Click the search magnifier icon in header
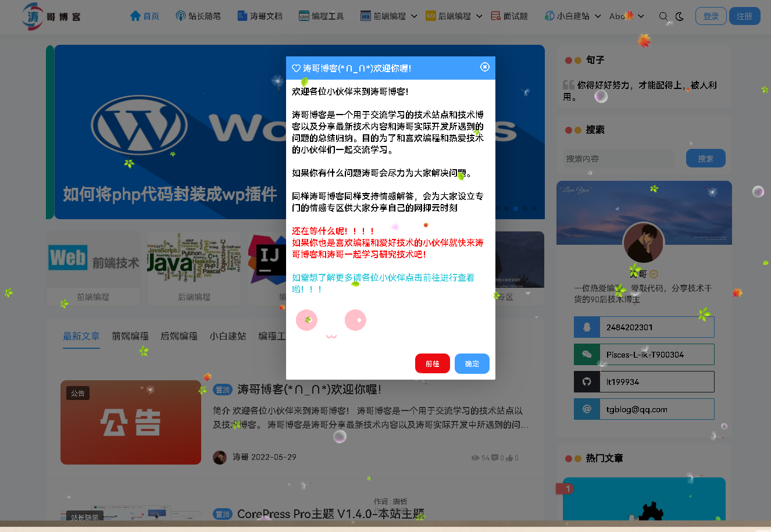This screenshot has width=771, height=532. (x=663, y=16)
